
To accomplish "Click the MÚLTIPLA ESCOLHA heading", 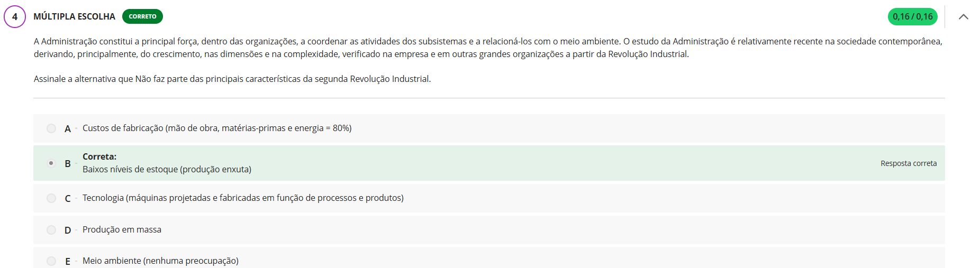I will click(x=74, y=17).
